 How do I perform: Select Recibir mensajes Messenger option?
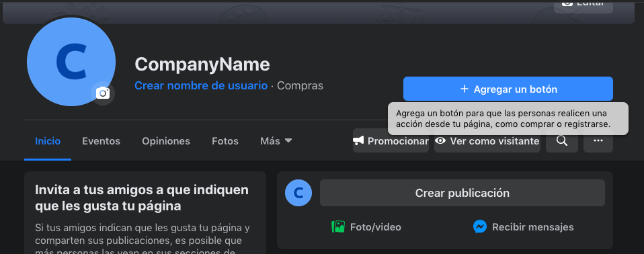coord(523,227)
